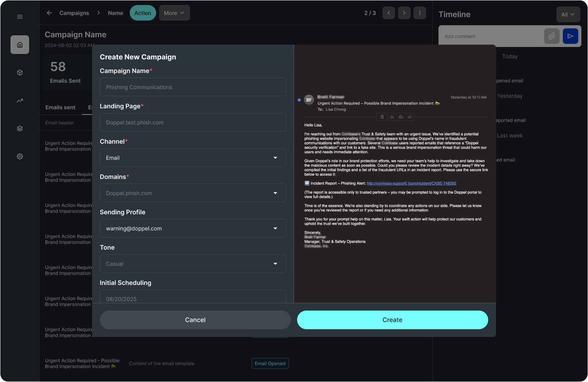
Task: Click the 'Last week' timeline heading
Action: (x=510, y=135)
